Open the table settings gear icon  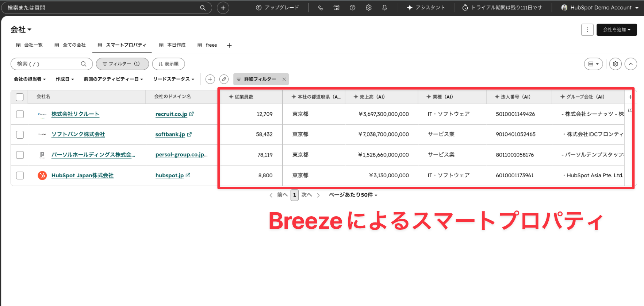pos(616,64)
